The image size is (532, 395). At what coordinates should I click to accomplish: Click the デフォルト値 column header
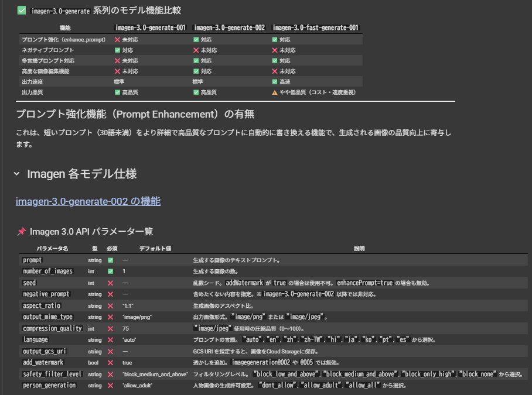[x=155, y=249]
